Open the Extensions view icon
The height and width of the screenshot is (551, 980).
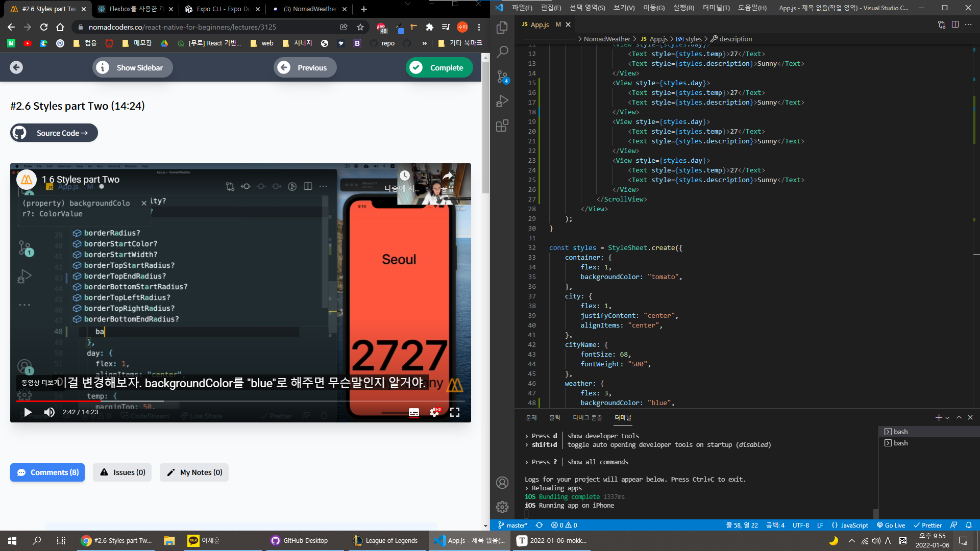[x=502, y=126]
